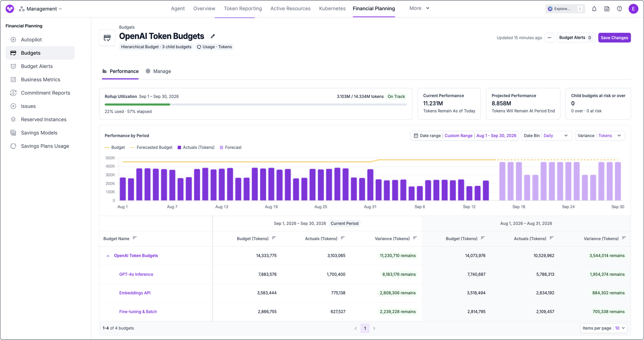Sort by Budget Name column icon
Viewport: 644px width, 340px height.
[135, 238]
